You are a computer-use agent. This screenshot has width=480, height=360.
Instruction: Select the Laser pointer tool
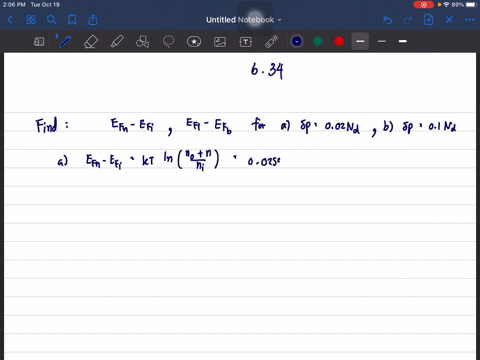272,42
